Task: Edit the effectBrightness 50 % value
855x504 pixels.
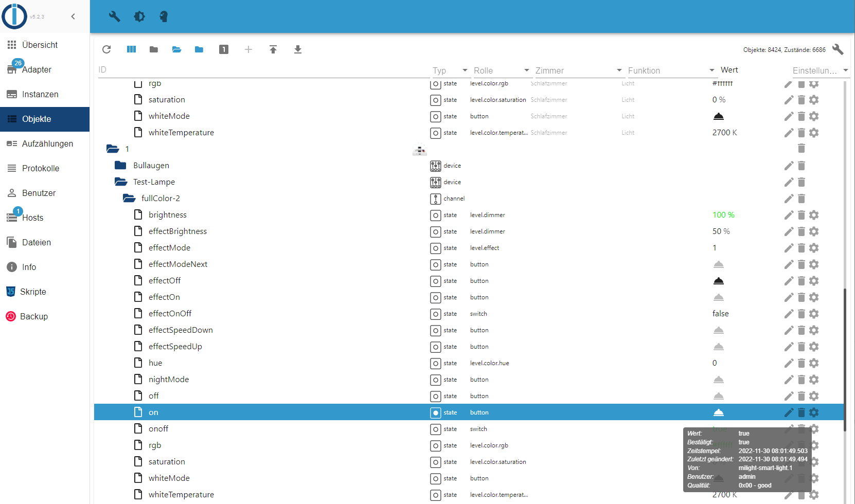Action: coord(721,231)
